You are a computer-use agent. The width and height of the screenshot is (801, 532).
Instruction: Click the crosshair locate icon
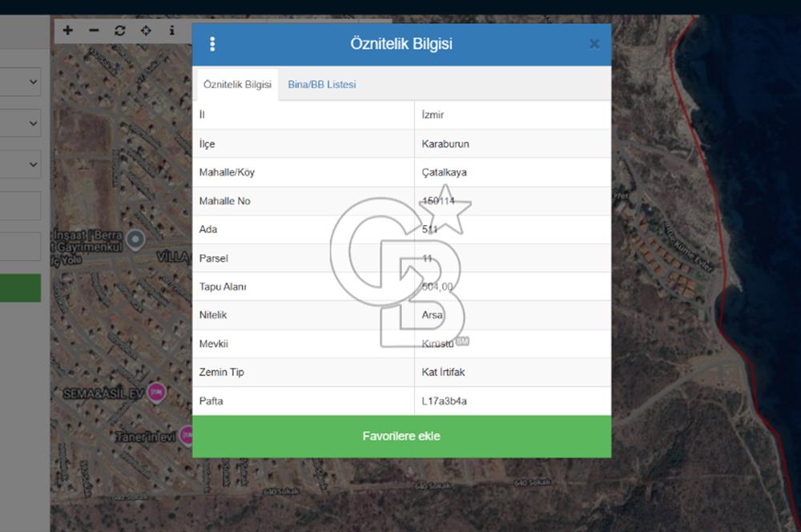click(146, 30)
